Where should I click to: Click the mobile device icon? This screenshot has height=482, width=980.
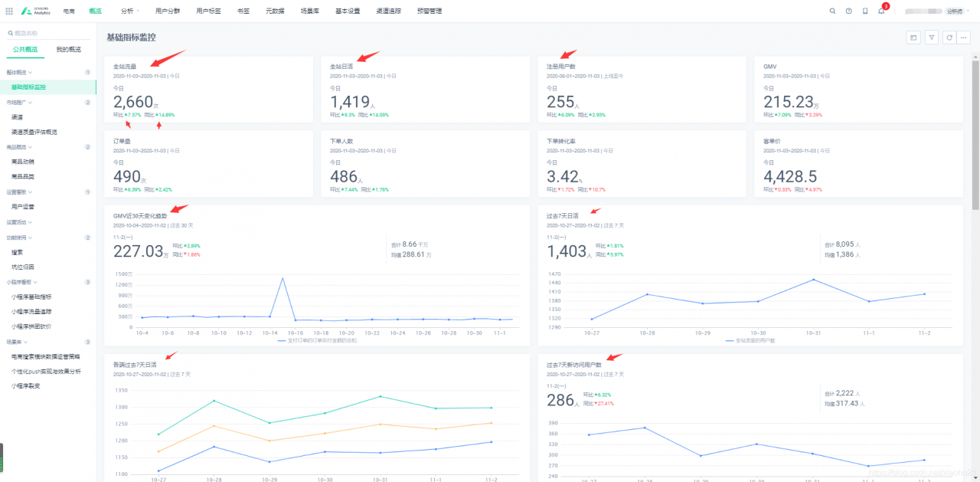(x=865, y=11)
